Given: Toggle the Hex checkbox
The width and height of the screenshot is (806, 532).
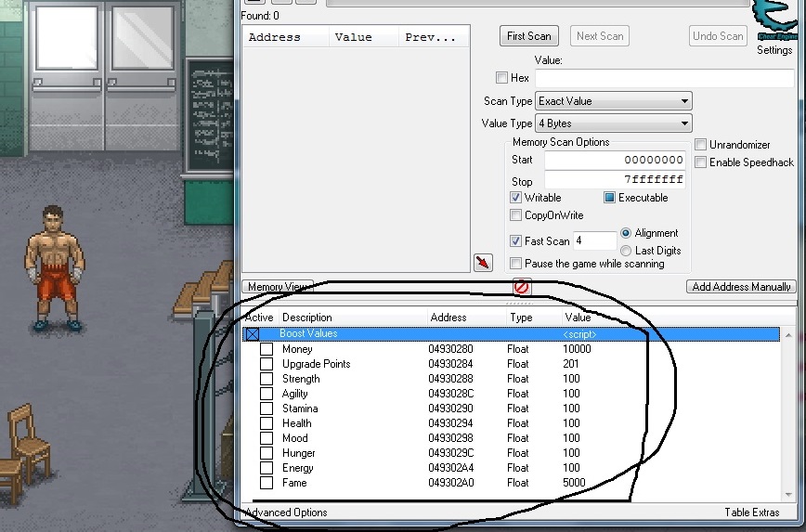Looking at the screenshot, I should 501,78.
